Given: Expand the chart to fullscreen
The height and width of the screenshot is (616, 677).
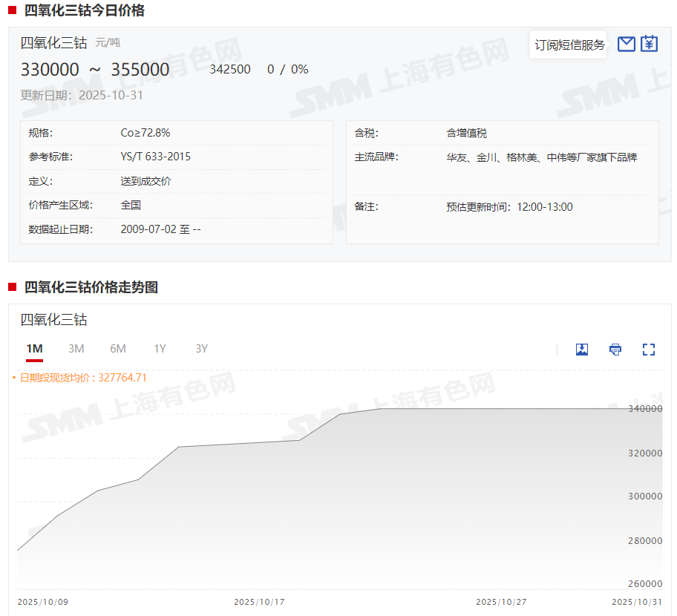Looking at the screenshot, I should coord(649,350).
